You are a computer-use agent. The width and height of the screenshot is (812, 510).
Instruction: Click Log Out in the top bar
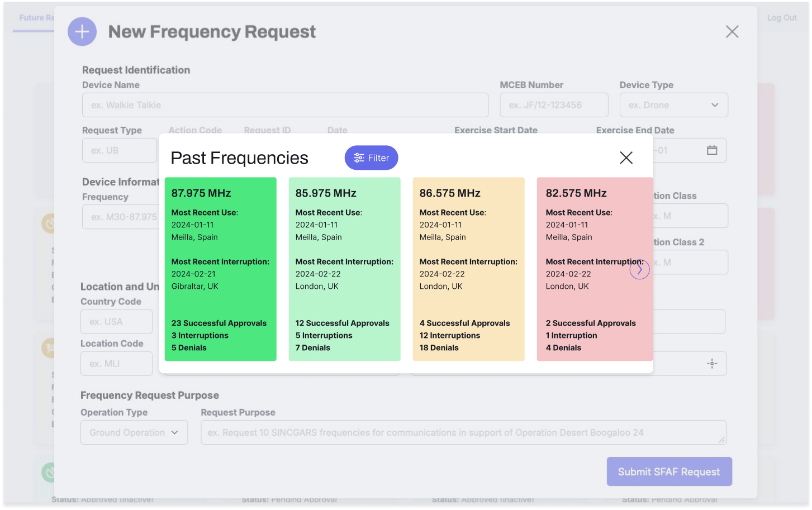[781, 18]
